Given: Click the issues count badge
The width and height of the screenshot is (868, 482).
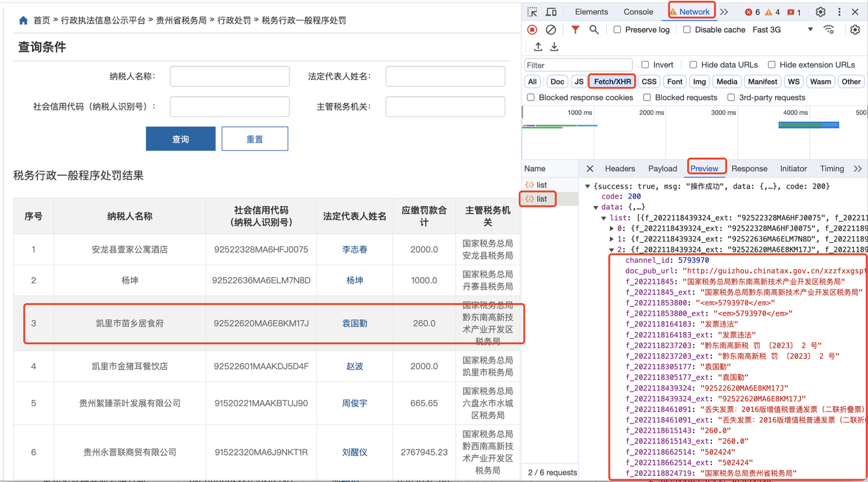Looking at the screenshot, I should 794,12.
